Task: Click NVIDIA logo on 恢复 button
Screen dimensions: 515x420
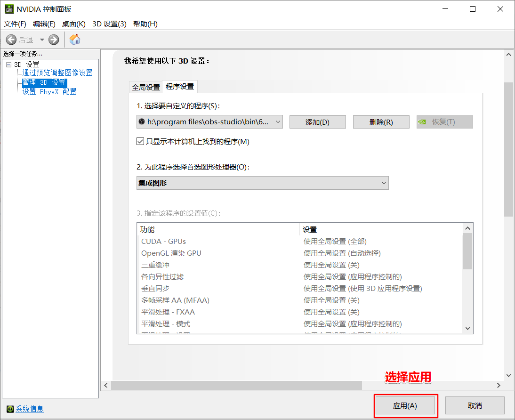Action: [x=422, y=122]
